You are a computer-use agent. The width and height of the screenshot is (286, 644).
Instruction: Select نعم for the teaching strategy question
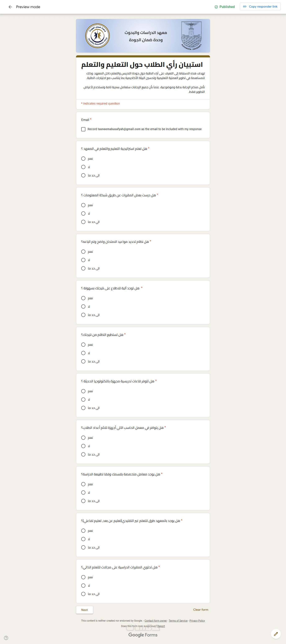(83, 159)
